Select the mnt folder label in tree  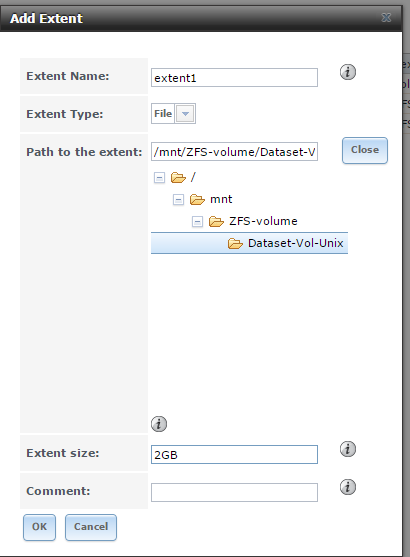tap(221, 199)
